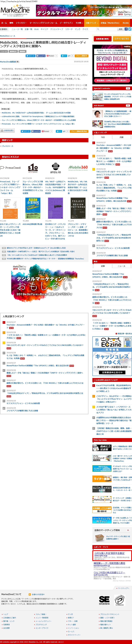The image size is (132, 644).
Task: Open the ホーム navigation item
Action: click(x=4, y=23)
